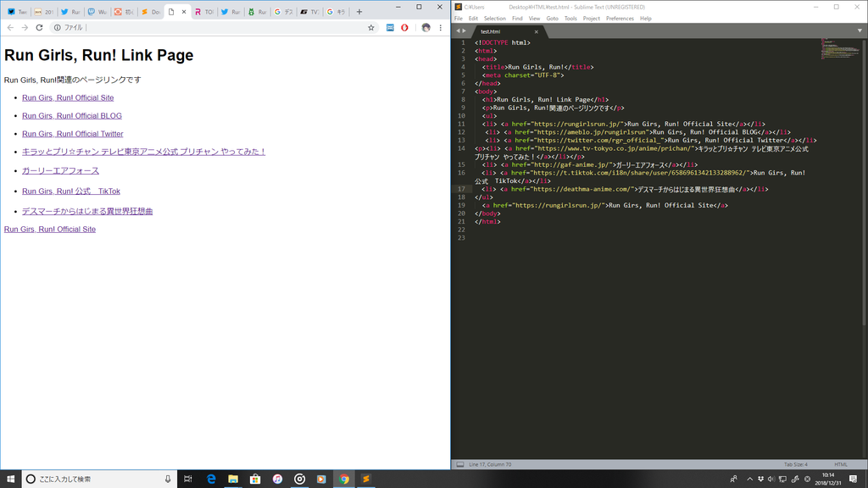
Task: Open Run Girs, Run! 公式 TikTok link
Action: (71, 191)
